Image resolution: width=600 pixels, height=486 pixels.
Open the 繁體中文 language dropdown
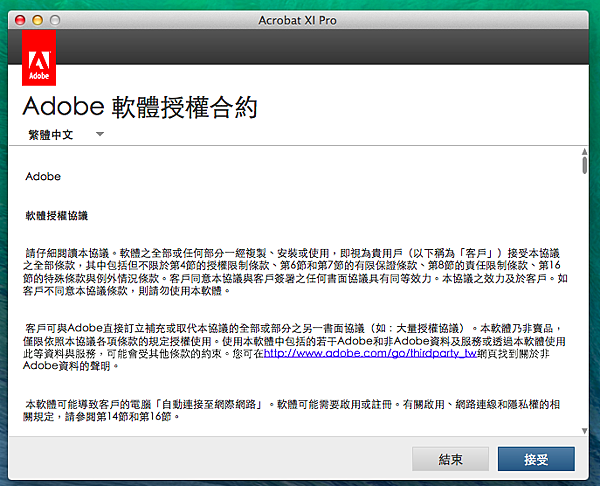click(x=66, y=135)
